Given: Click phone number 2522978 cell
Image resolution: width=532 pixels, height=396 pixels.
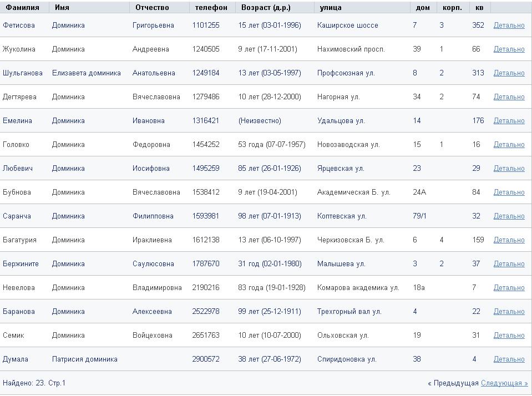Looking at the screenshot, I should pyautogui.click(x=206, y=312).
